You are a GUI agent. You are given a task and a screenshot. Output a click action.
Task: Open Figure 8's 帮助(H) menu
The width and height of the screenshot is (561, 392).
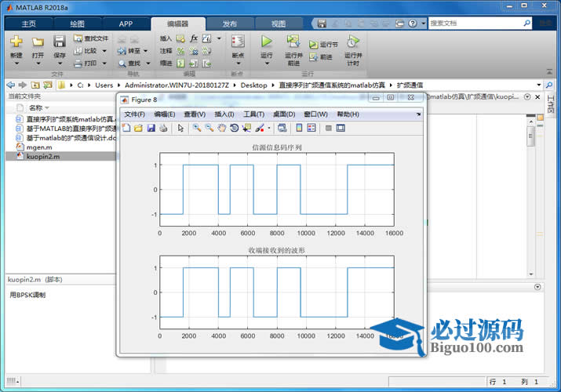pos(348,114)
